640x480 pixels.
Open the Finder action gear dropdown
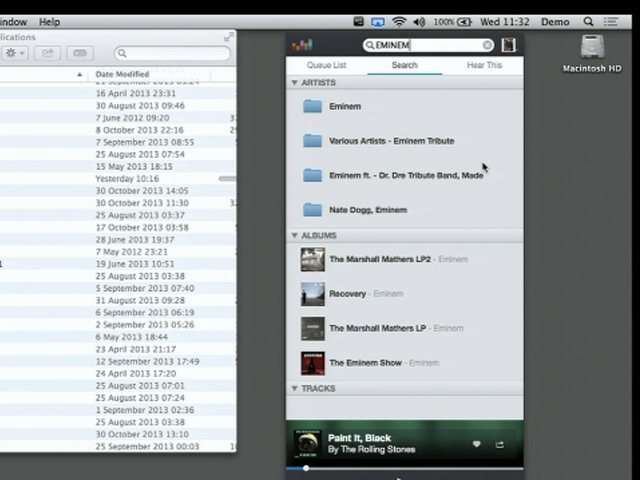tap(15, 53)
